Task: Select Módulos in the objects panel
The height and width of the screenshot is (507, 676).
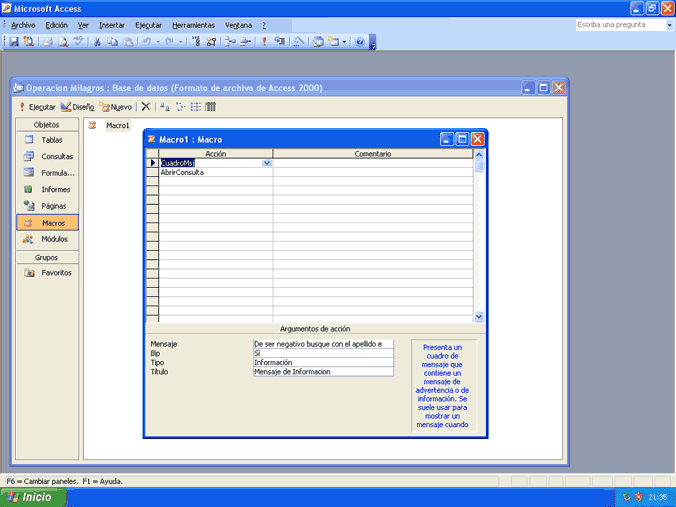Action: click(x=47, y=239)
